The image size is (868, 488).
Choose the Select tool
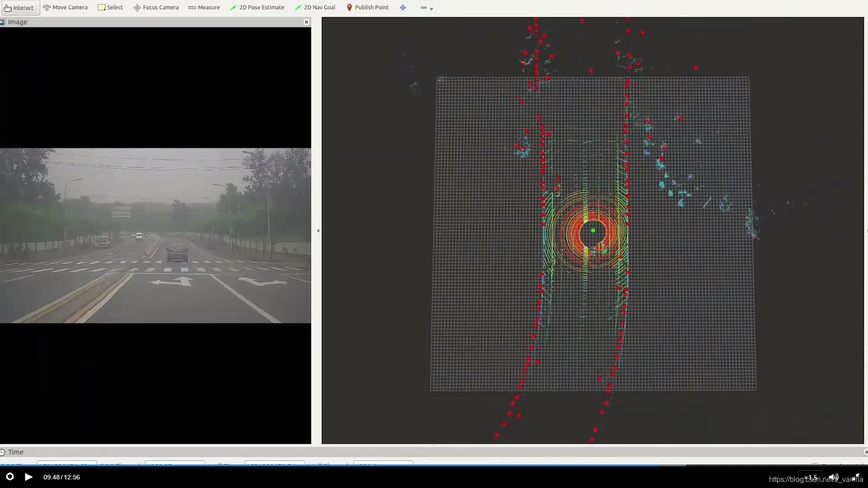pos(110,8)
